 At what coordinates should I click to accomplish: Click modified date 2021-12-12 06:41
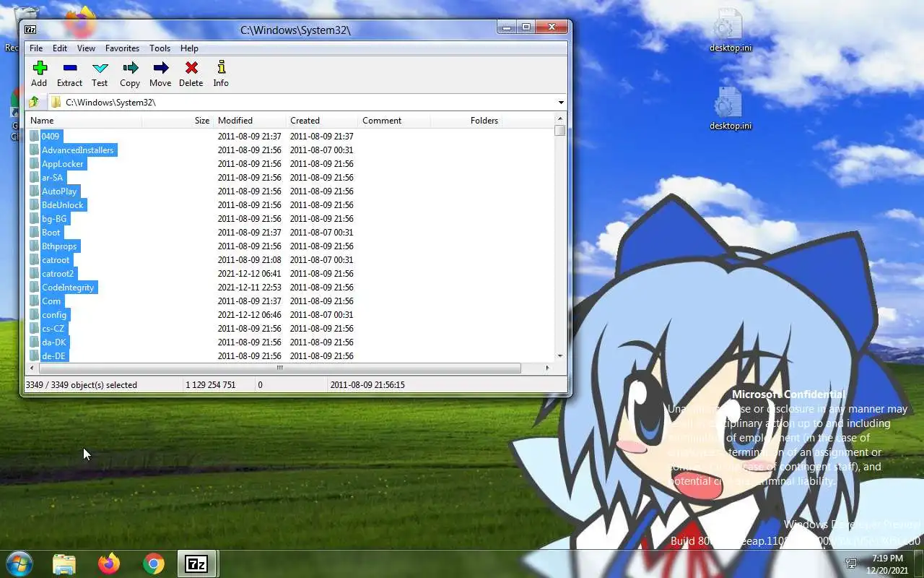tap(250, 273)
